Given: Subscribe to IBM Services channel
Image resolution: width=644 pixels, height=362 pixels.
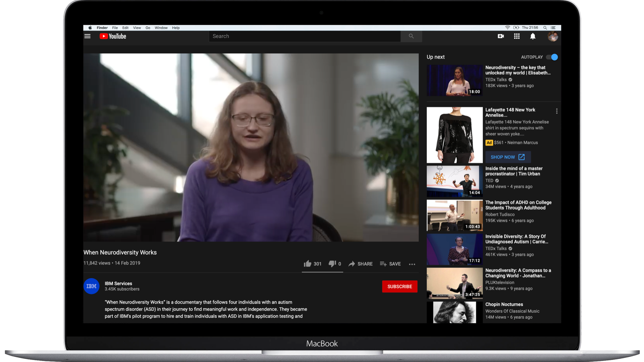Looking at the screenshot, I should 399,286.
